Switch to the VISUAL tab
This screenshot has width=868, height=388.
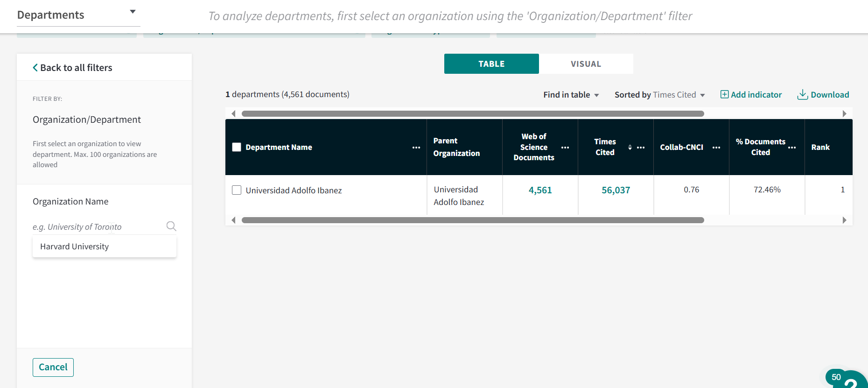tap(586, 63)
